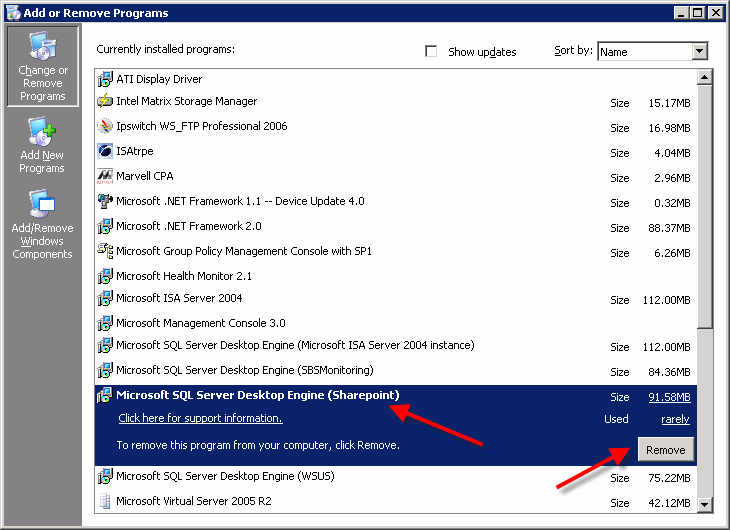
Task: Open the Sort by dropdown arrow
Action: point(700,51)
